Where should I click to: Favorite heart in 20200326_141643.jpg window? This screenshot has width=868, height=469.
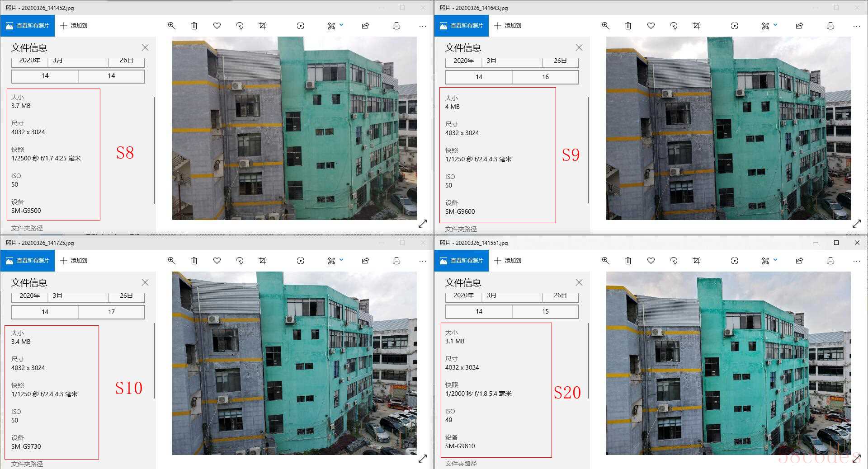[x=651, y=26]
